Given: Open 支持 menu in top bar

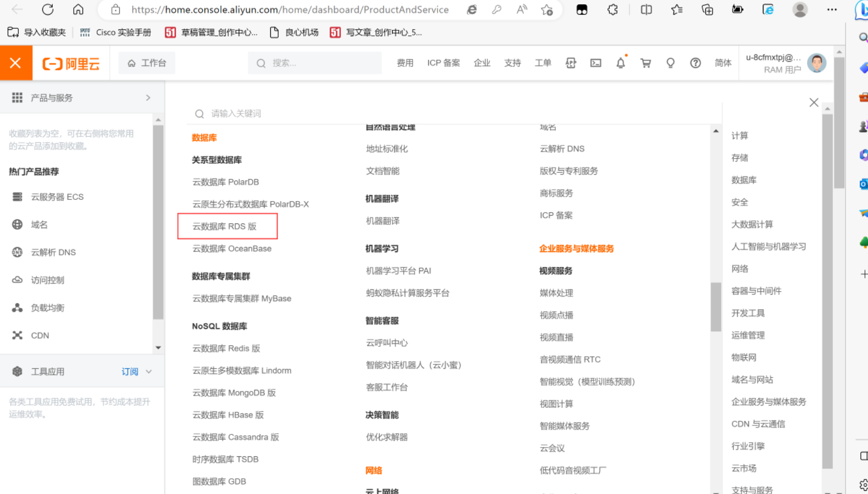Looking at the screenshot, I should (x=512, y=63).
